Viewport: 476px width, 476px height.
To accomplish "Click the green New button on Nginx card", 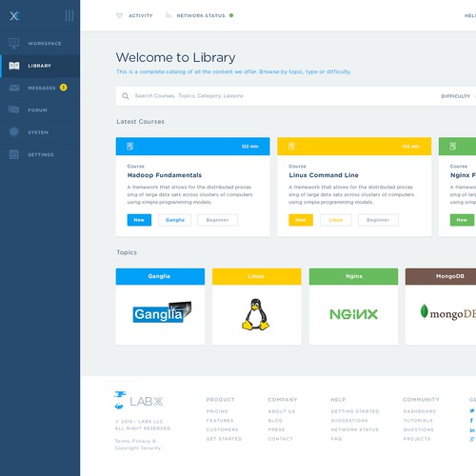I will pos(462,220).
